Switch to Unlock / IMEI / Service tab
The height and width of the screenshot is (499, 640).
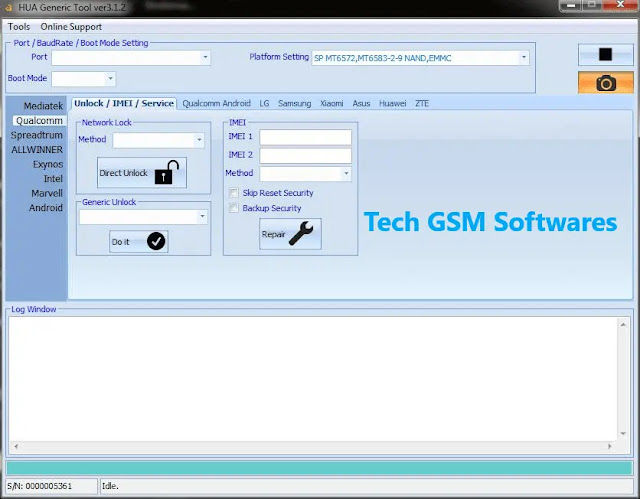pos(124,103)
